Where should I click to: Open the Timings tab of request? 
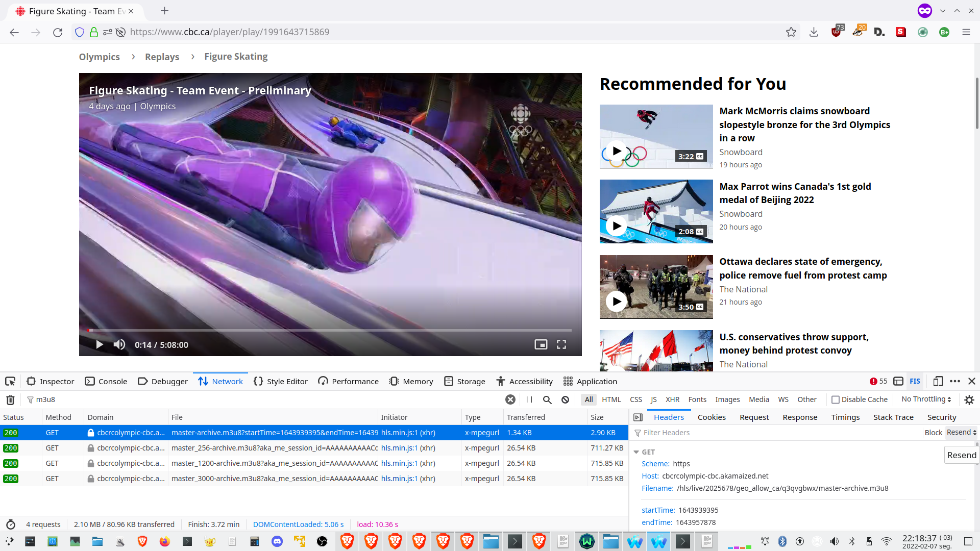click(845, 417)
